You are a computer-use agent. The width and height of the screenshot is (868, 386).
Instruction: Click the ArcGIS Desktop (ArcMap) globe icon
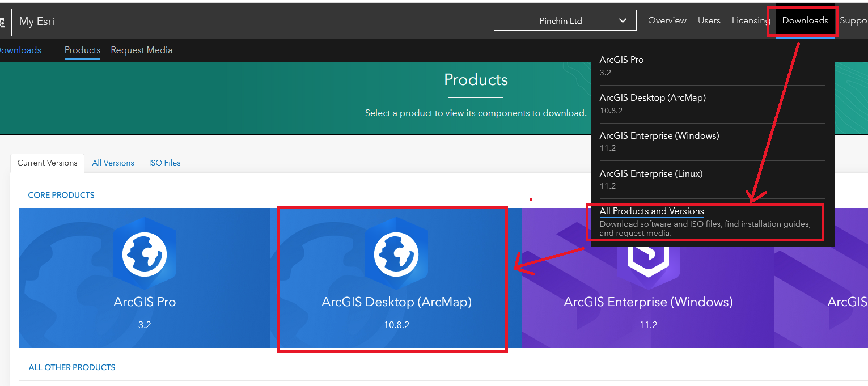click(x=396, y=253)
